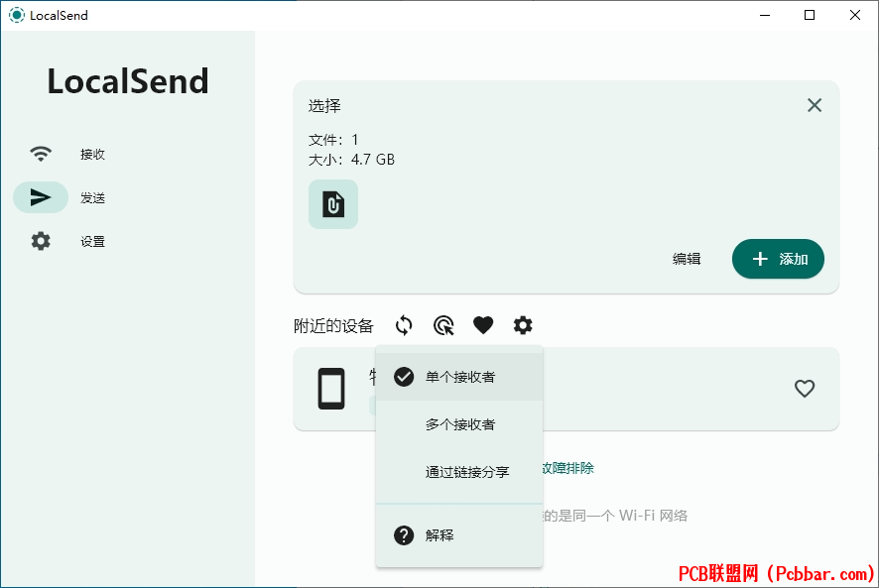Click the manual target address icon
Viewport: 879px width, 588px height.
443,325
